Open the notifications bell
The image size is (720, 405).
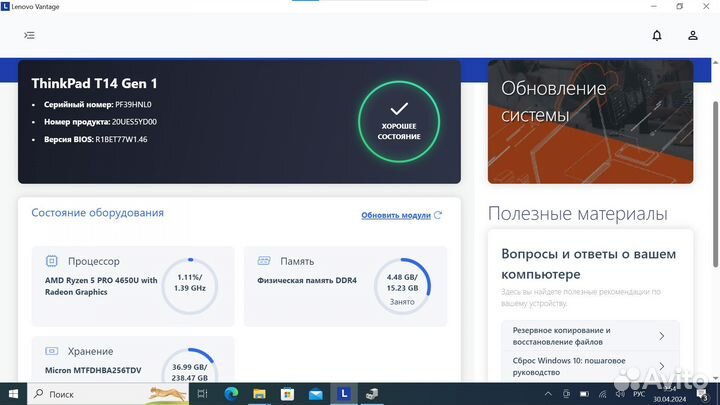click(x=657, y=35)
